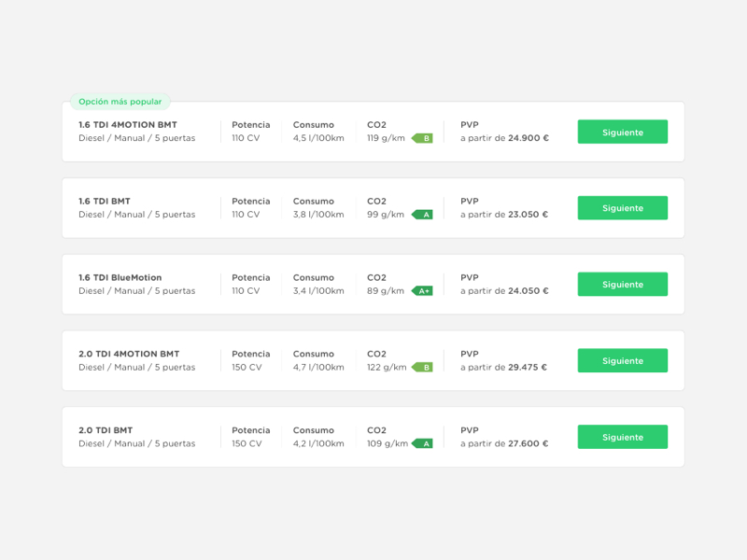
Task: Click the 29.475 € price text
Action: 528,368
